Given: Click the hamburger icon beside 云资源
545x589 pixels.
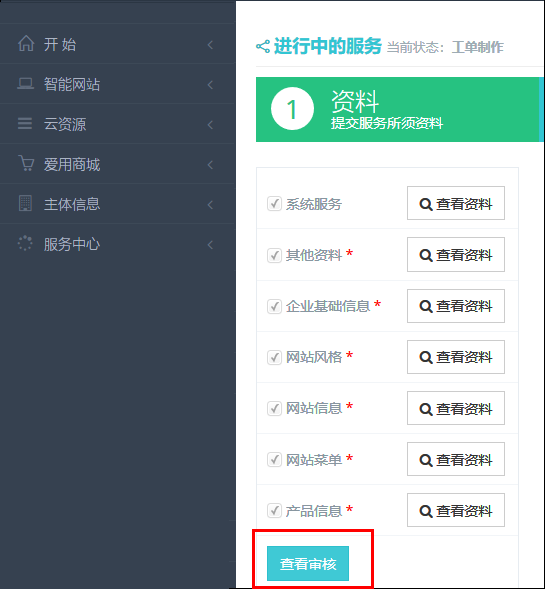Looking at the screenshot, I should pos(25,123).
